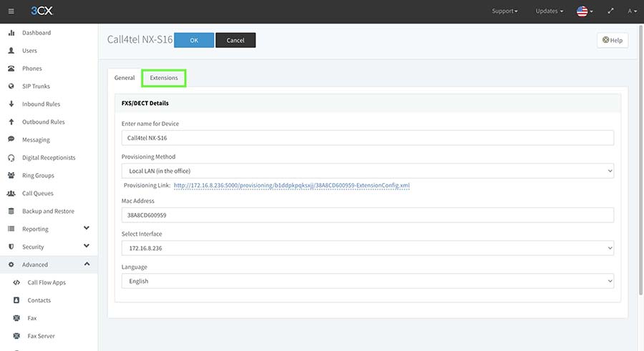This screenshot has height=351, width=644.
Task: Click the Call Queues group icon
Action: [11, 193]
